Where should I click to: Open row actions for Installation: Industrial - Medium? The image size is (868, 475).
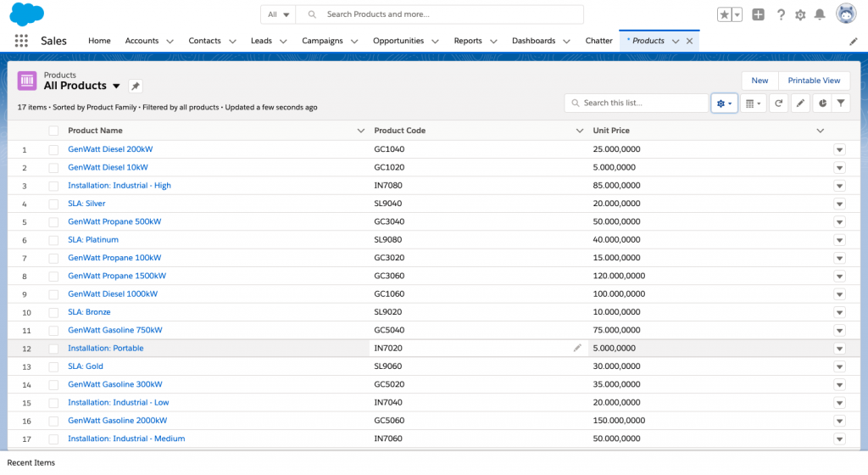840,439
